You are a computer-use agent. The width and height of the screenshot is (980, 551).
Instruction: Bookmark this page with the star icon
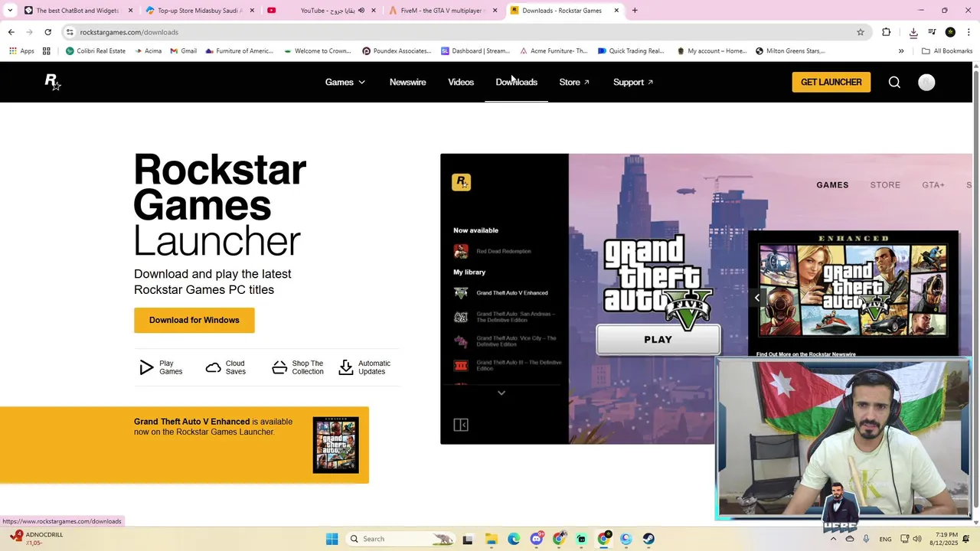pos(861,32)
